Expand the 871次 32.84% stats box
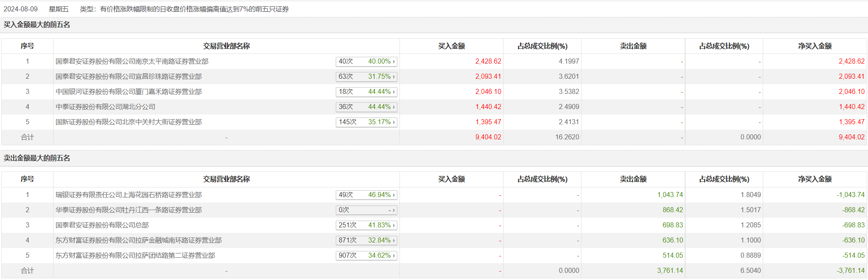The height and width of the screenshot is (280, 868). (x=366, y=240)
